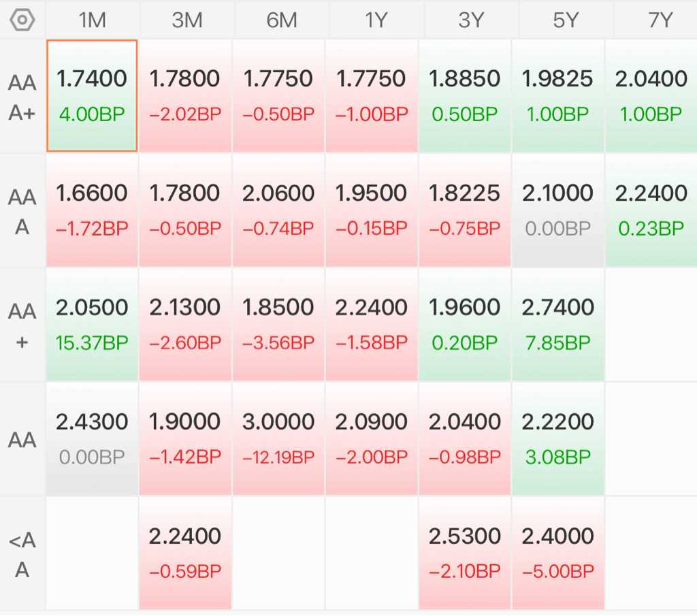This screenshot has width=697, height=616.
Task: Click the AA+ row label
Action: coord(22,326)
